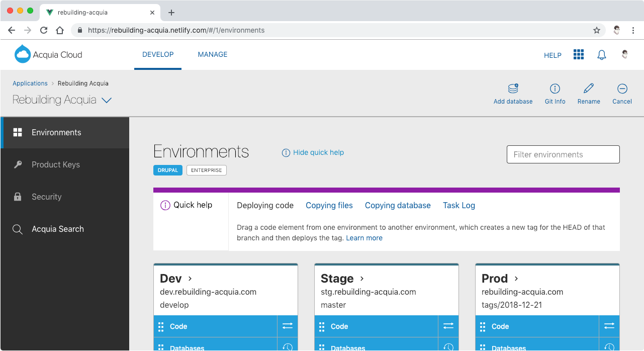Open the notifications bell
Image resolution: width=644 pixels, height=351 pixels.
point(601,55)
